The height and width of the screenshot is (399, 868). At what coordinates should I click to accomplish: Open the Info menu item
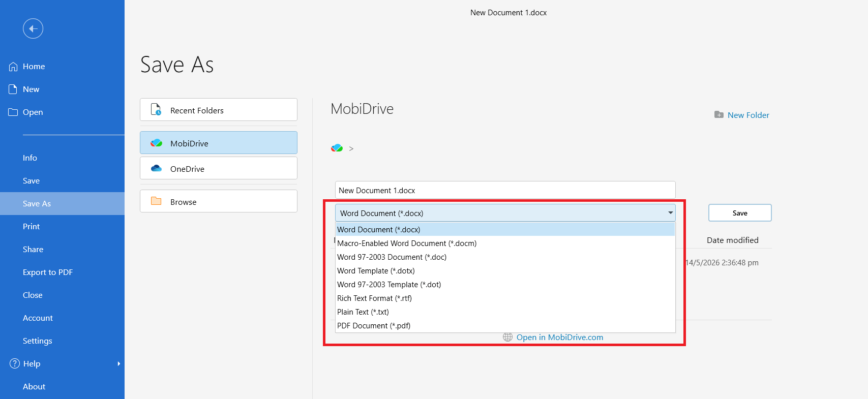[x=62, y=158]
